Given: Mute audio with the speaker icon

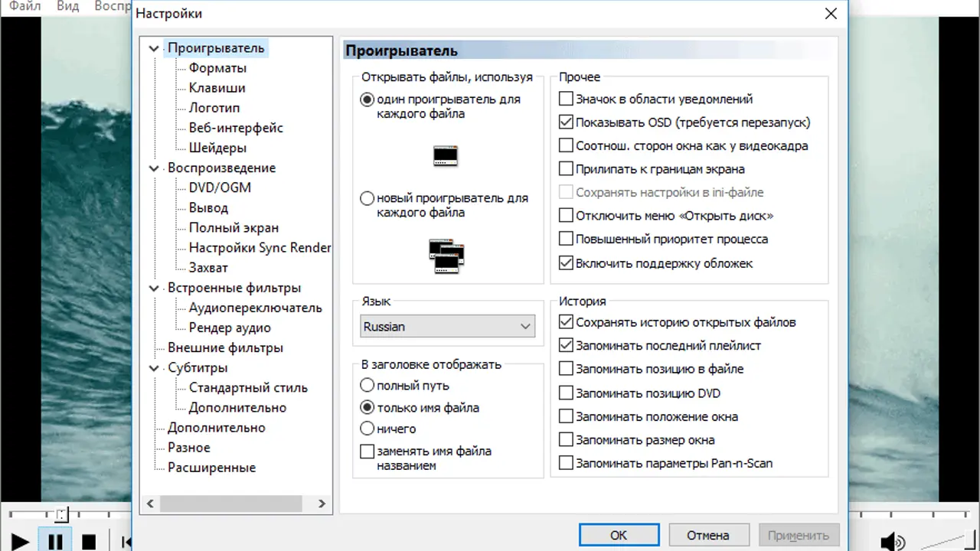Looking at the screenshot, I should click(890, 542).
